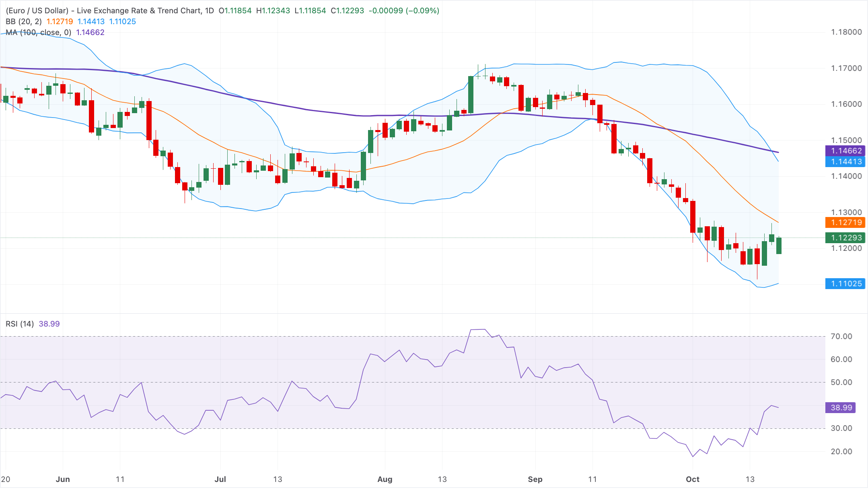Screen dimensions: 868x492
Task: Click the RSI 30.00 axis level
Action: (x=841, y=428)
